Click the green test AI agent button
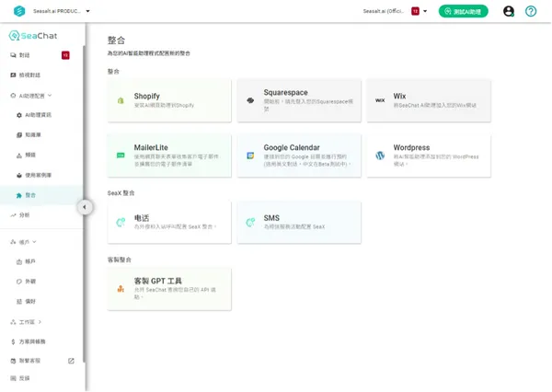 pos(463,11)
